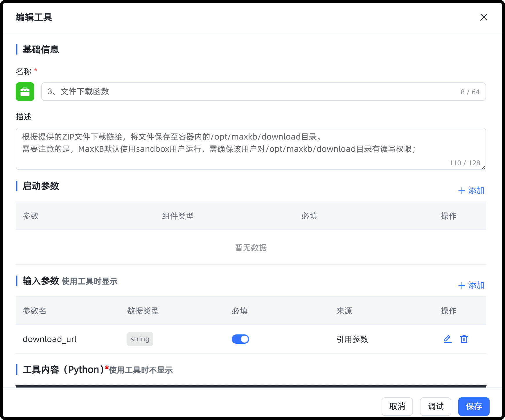Click the 基础信息 section heading
Screen dimensions: 505x420
coord(41,50)
